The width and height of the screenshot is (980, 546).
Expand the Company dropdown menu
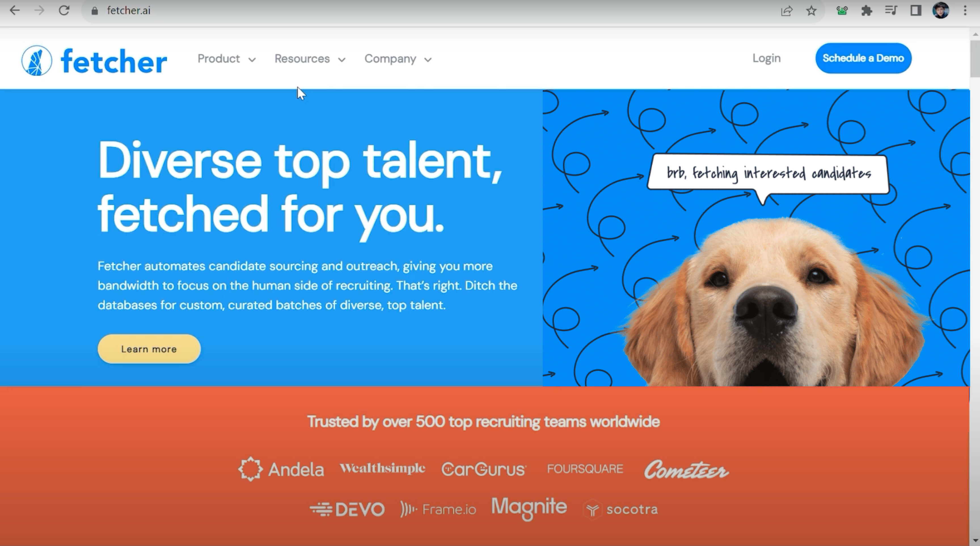398,59
